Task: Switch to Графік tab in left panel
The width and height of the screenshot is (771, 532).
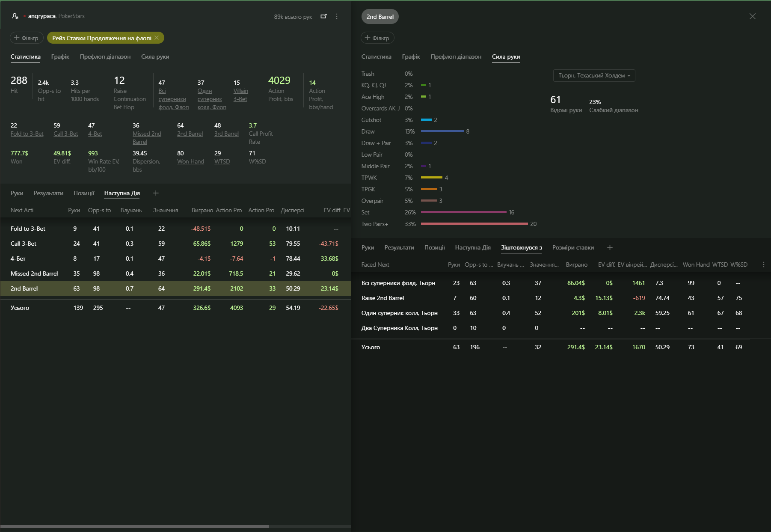Action: (x=60, y=56)
